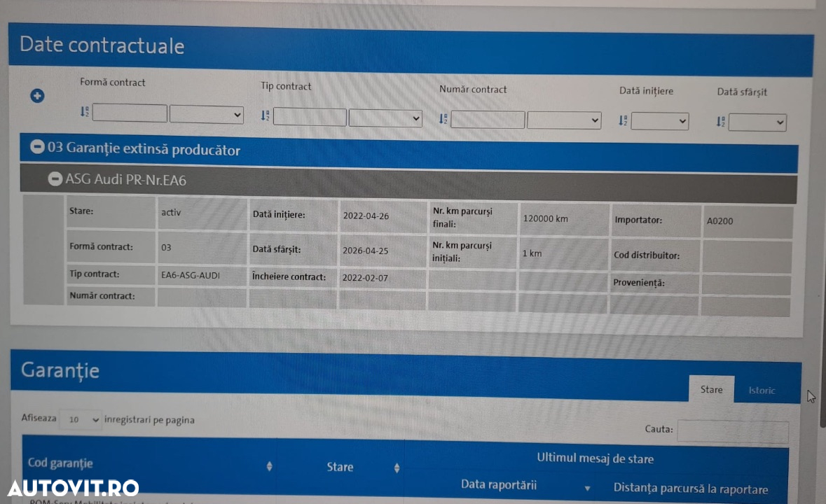Select the A0200 importer cell
This screenshot has width=826, height=504.
click(x=747, y=221)
